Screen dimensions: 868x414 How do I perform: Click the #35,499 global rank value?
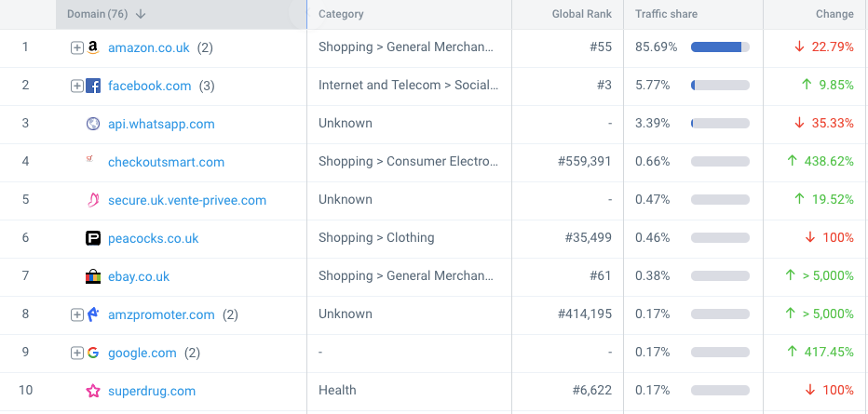click(589, 237)
